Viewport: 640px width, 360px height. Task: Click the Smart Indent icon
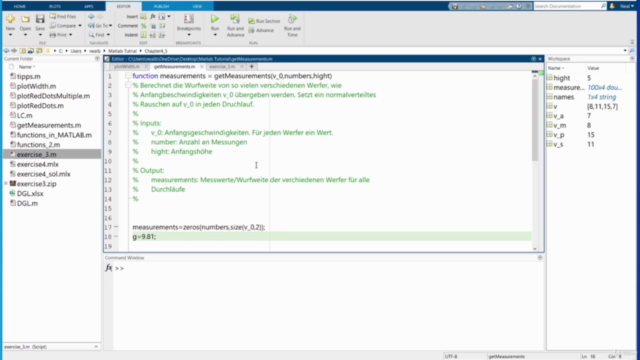point(144,35)
